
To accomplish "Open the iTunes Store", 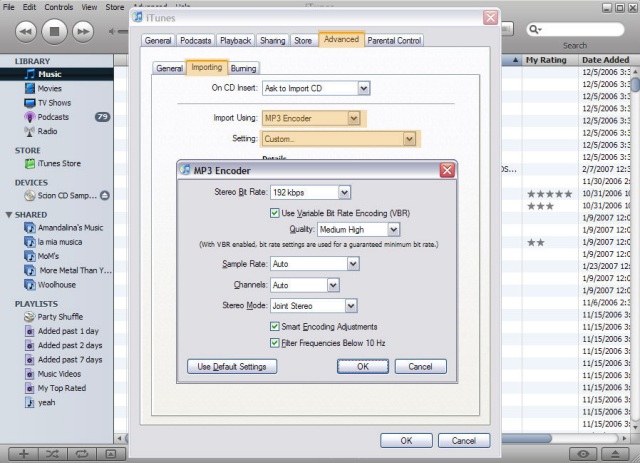I will coord(59,163).
